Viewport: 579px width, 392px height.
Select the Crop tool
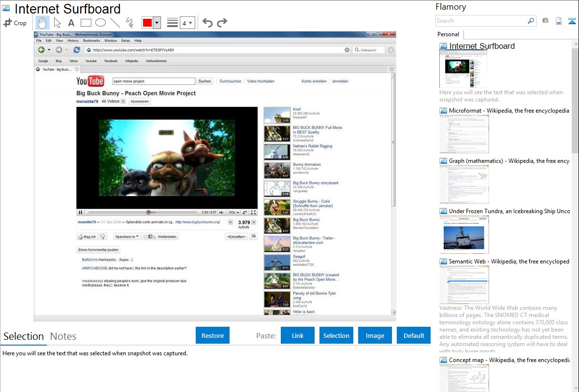[15, 23]
